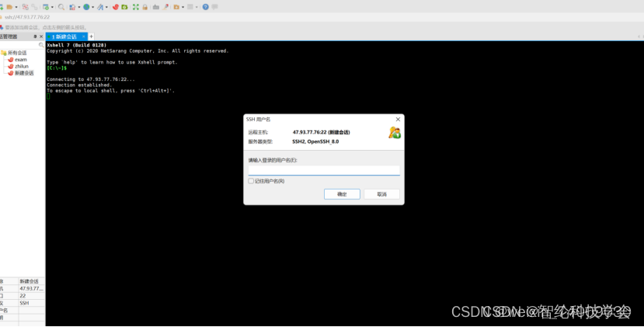644x327 pixels.
Task: Click the padlock lock icon in toolbar
Action: 145,7
